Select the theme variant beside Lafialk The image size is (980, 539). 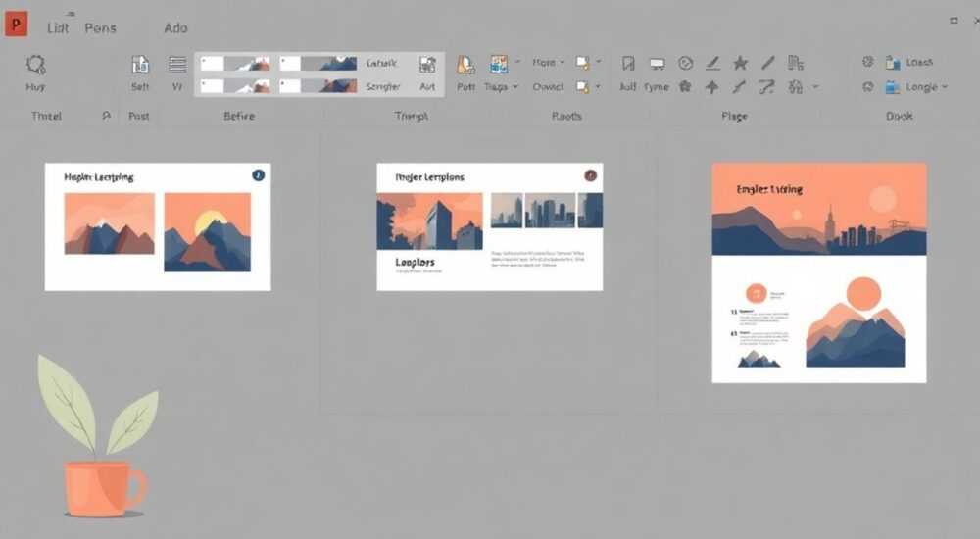318,63
